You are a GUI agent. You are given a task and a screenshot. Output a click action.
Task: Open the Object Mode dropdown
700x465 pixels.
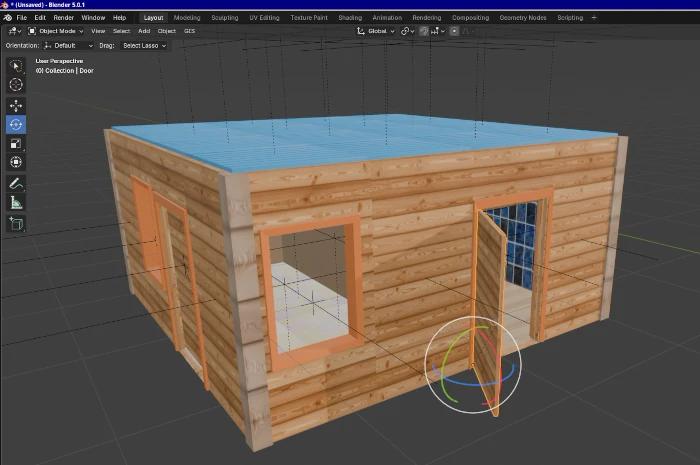click(x=56, y=31)
